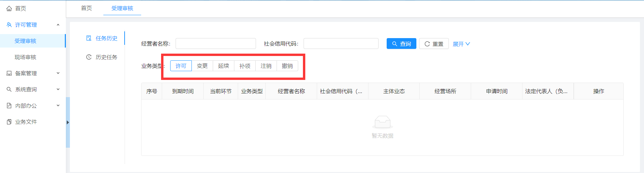Click the 系统查询 magnifier icon
Screen dimensions: 644x173
click(9, 89)
